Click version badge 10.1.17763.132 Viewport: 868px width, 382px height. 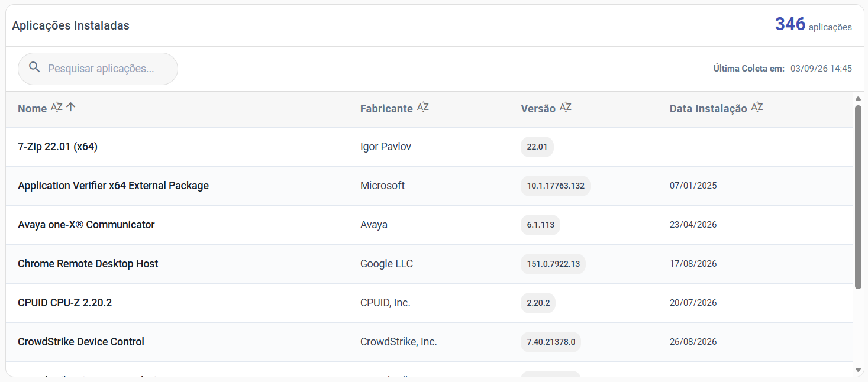coord(556,186)
